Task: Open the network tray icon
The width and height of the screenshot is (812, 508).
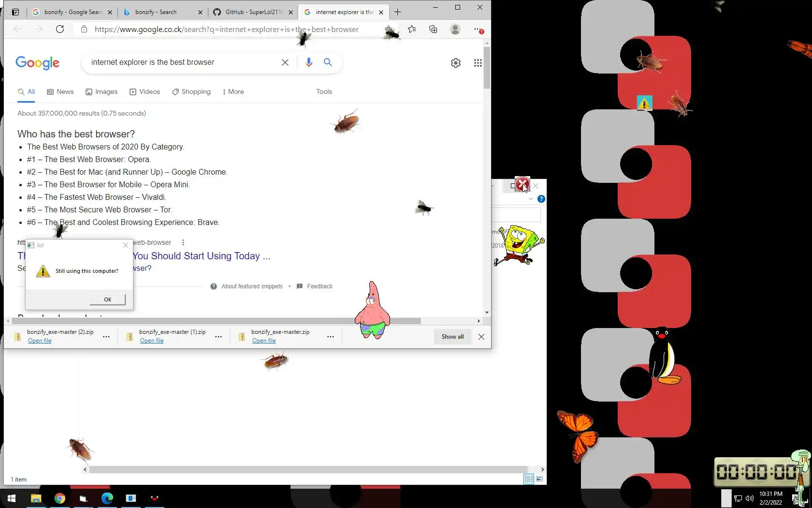Action: (738, 498)
